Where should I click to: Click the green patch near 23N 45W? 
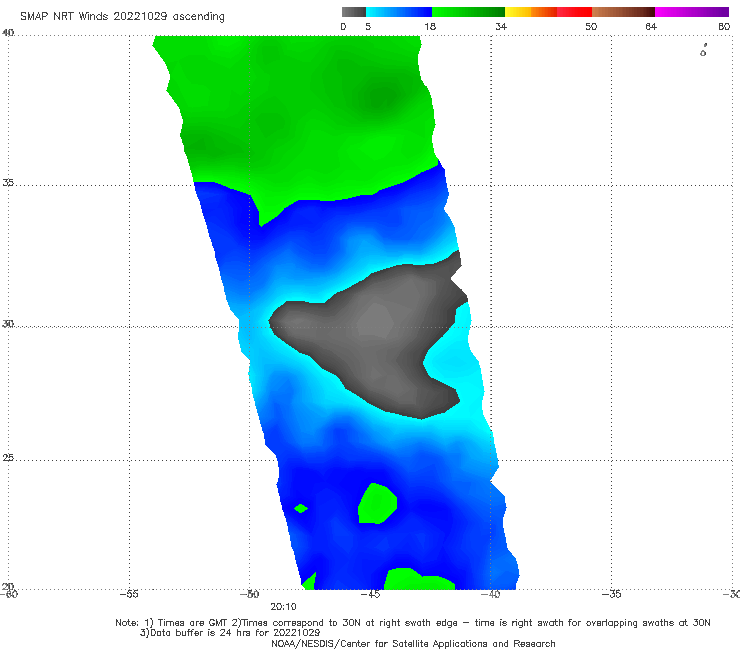pyautogui.click(x=377, y=503)
